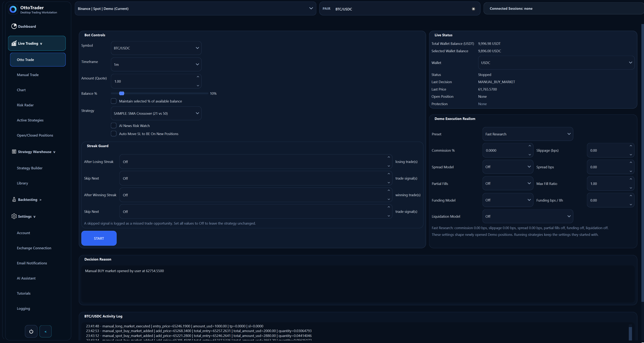Open Risk Radar page

coord(25,105)
